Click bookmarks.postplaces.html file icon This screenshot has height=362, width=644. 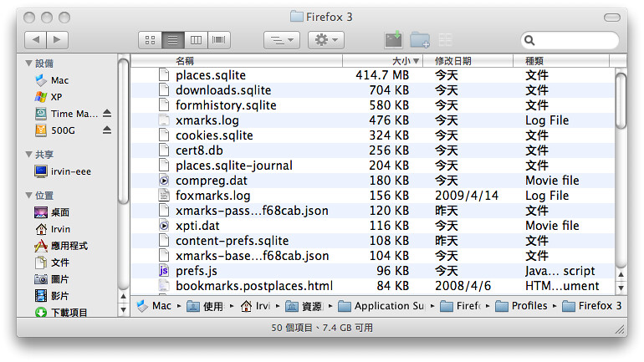pos(164,286)
